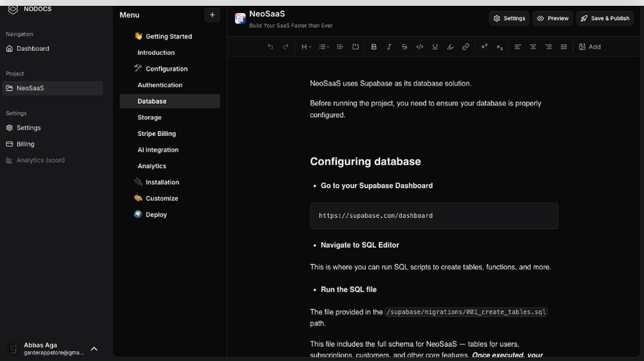Click the Abbas Aga avatar

click(13, 349)
